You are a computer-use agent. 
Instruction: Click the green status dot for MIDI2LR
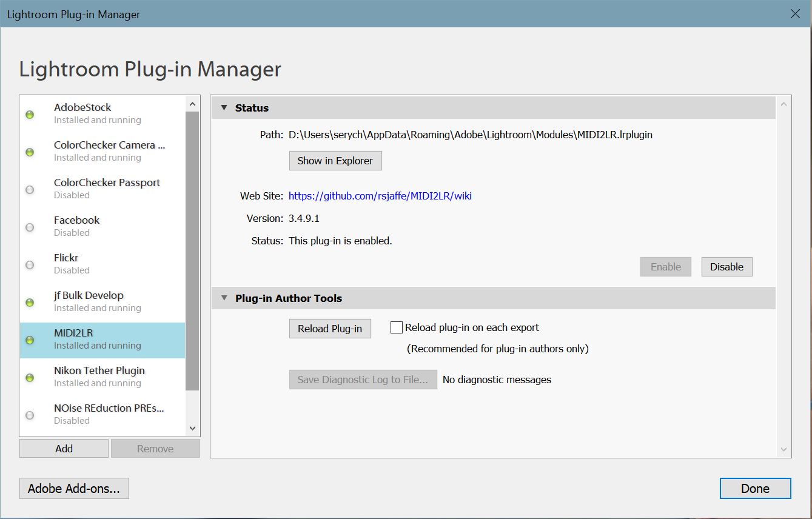coord(30,340)
